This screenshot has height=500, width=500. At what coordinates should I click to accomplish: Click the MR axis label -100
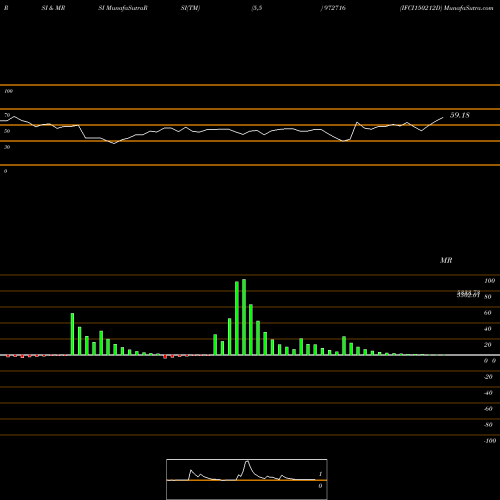point(490,441)
